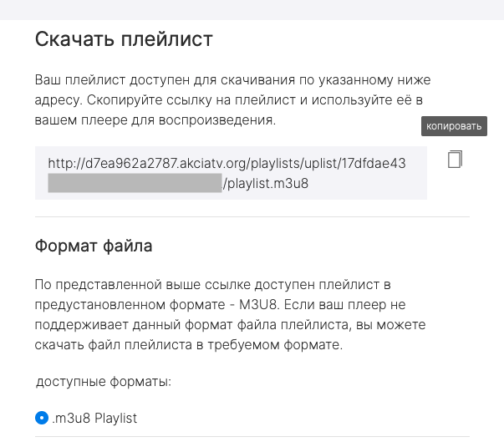Click the 'uplist/17dfdae43' part of the URL

click(355, 163)
